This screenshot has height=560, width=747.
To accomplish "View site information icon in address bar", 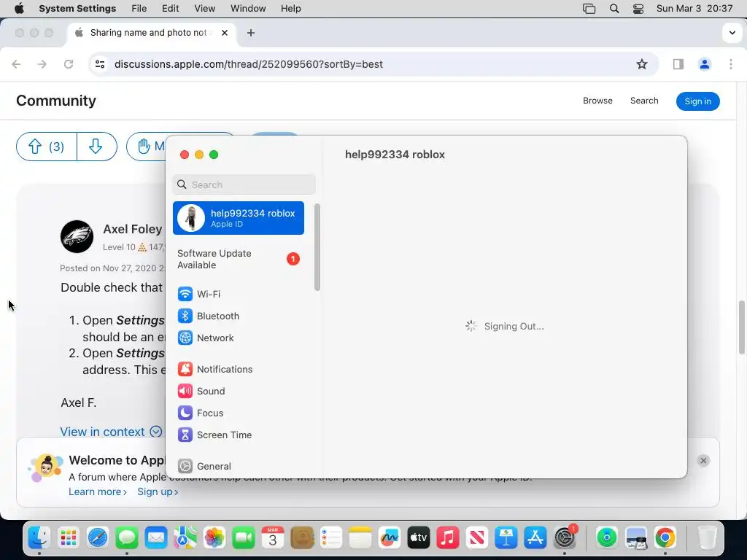I will pos(99,64).
